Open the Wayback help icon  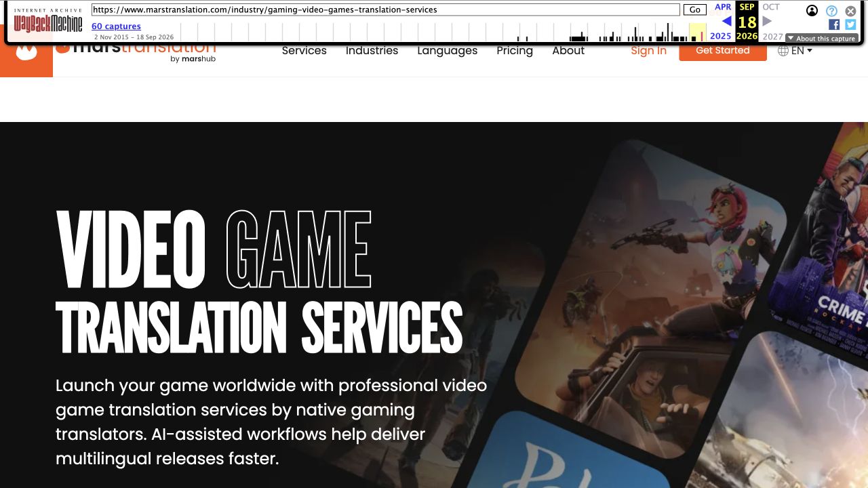(831, 11)
